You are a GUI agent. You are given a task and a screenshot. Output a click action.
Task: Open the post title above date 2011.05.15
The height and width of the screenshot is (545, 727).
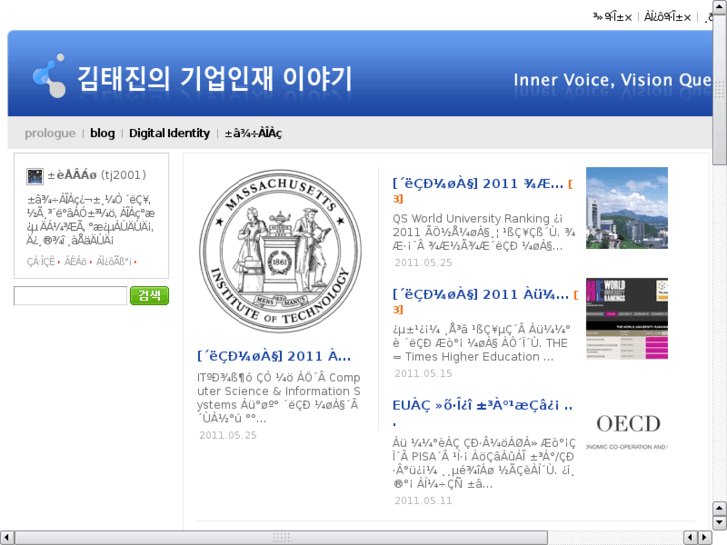point(482,295)
